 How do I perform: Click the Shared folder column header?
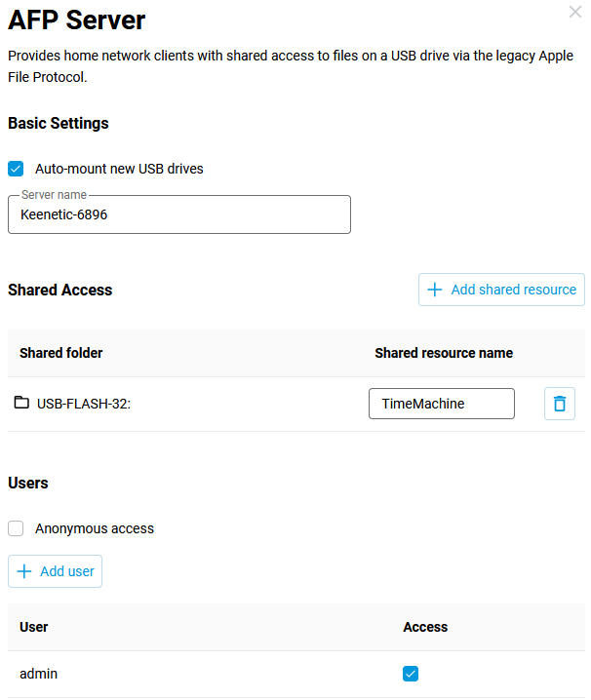(x=60, y=353)
